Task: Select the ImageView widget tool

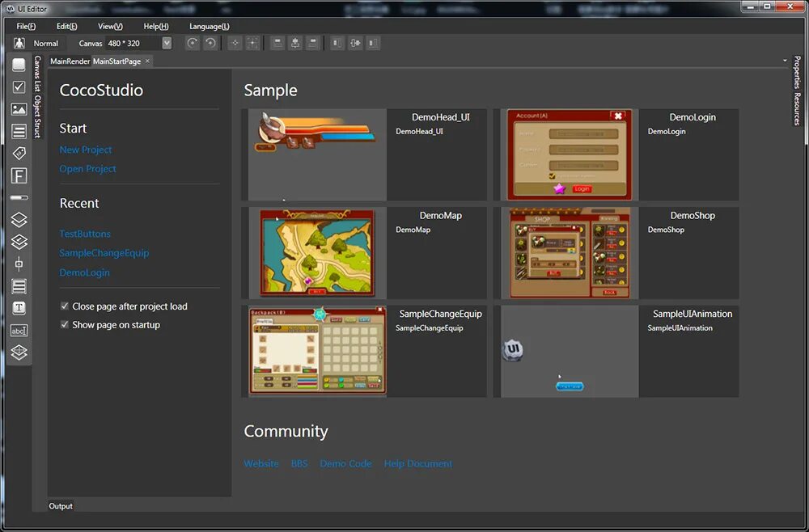Action: (19, 109)
